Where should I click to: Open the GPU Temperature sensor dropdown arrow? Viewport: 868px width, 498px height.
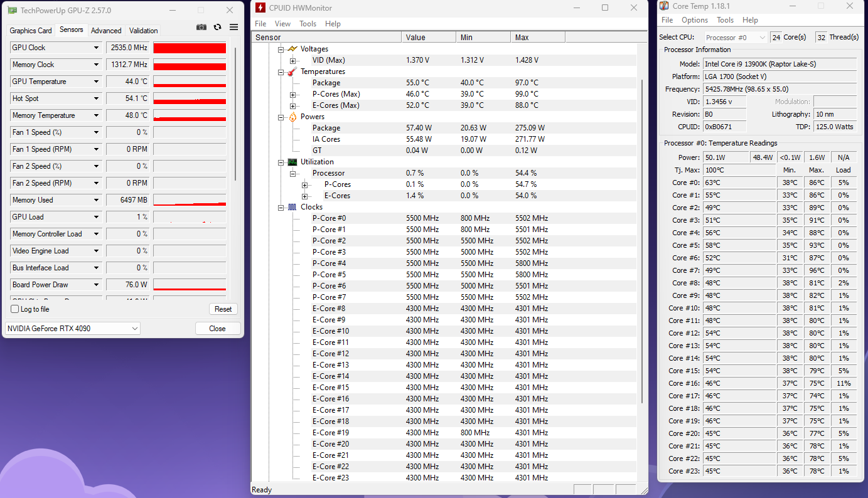coord(97,82)
